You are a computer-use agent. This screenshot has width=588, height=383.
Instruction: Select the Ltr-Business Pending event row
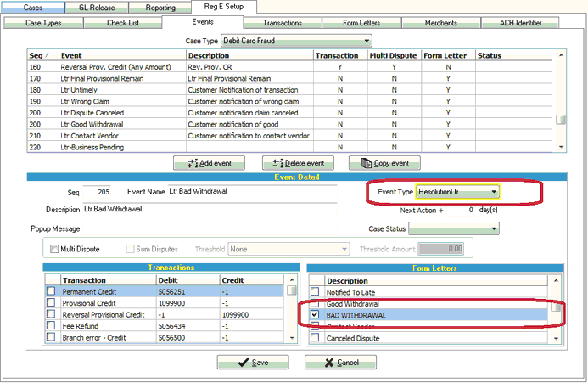click(x=289, y=147)
